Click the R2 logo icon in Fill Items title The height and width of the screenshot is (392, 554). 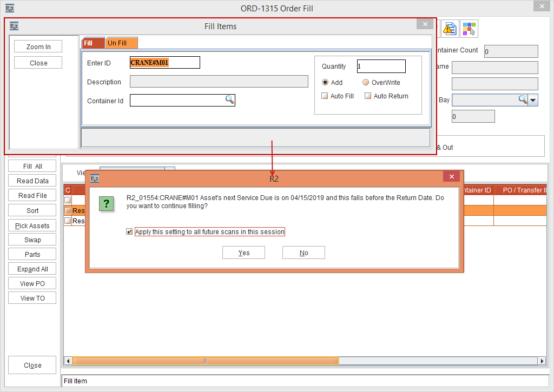[x=14, y=26]
